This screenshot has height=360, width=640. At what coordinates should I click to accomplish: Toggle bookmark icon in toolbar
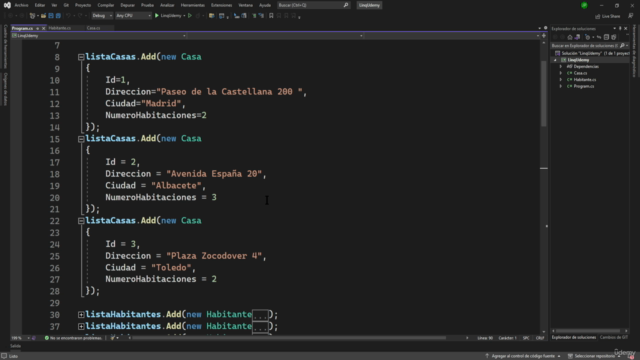tap(271, 16)
